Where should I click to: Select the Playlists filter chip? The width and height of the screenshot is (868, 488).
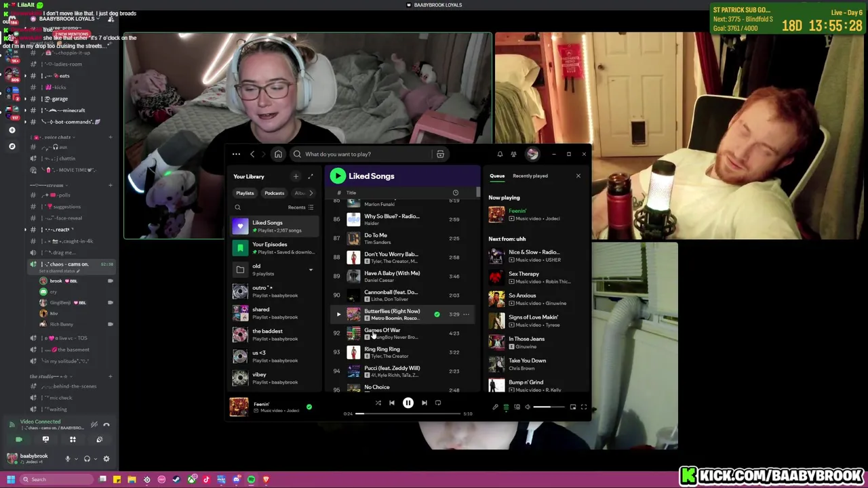coord(245,193)
